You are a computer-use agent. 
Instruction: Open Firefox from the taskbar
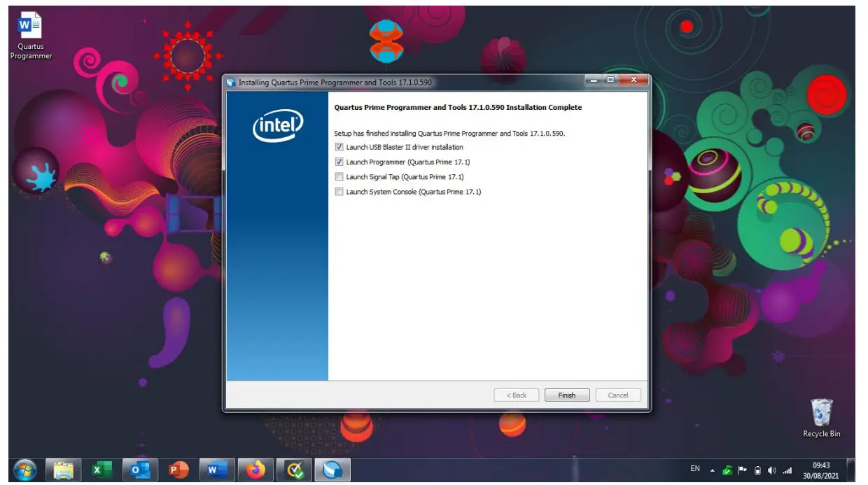(x=255, y=470)
